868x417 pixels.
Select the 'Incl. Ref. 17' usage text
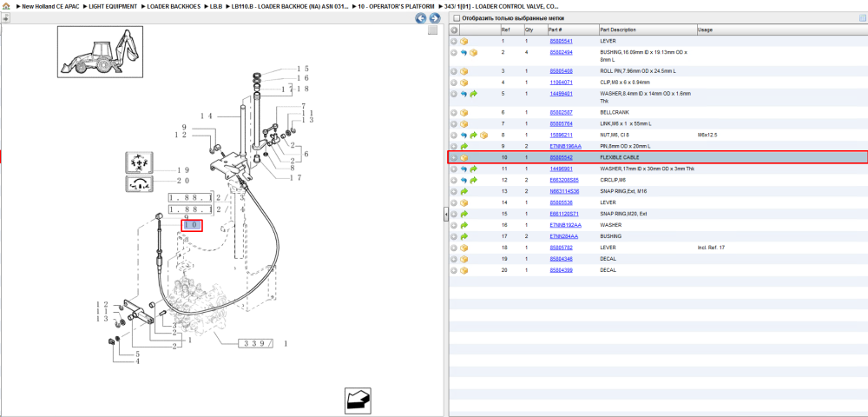point(712,248)
